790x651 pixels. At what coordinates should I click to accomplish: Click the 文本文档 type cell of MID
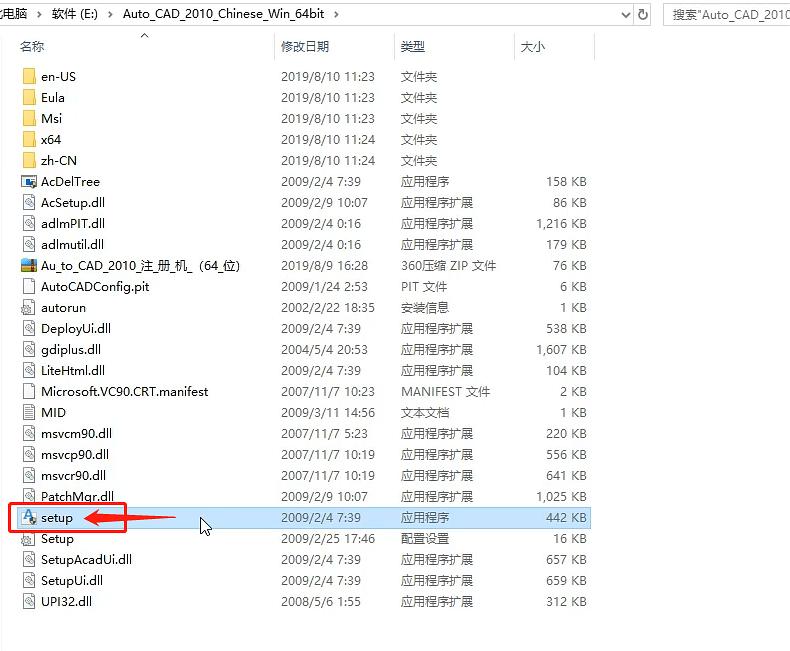[425, 413]
